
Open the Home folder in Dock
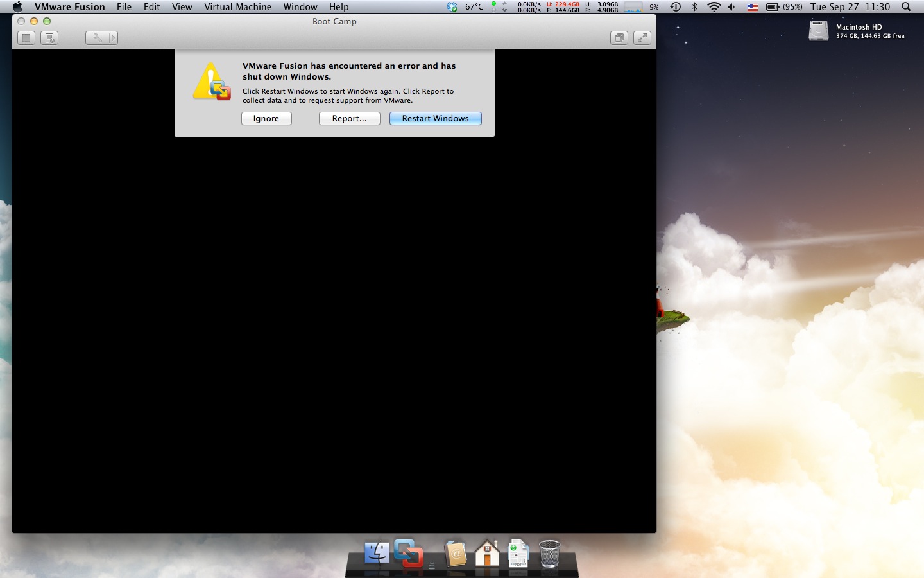coord(487,553)
